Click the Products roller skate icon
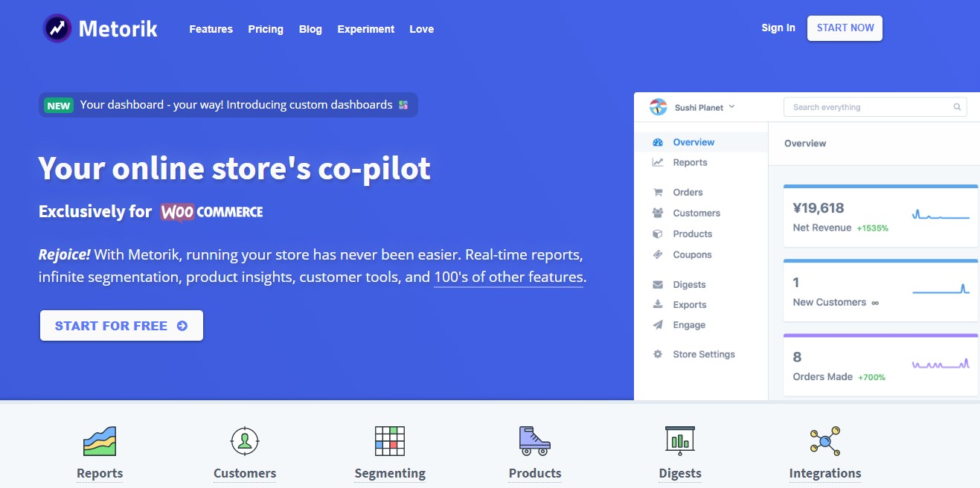Screen dimensions: 980x488 (534, 441)
